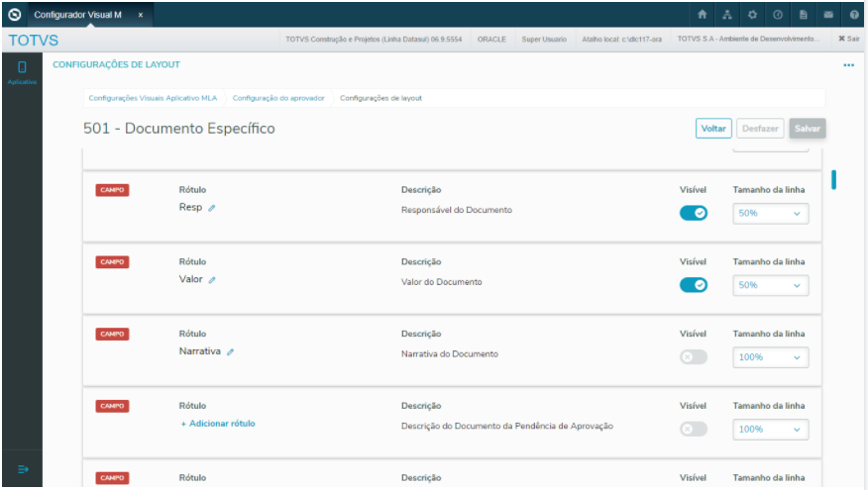Click the Salvar button
This screenshot has width=868, height=490.
pyautogui.click(x=808, y=129)
